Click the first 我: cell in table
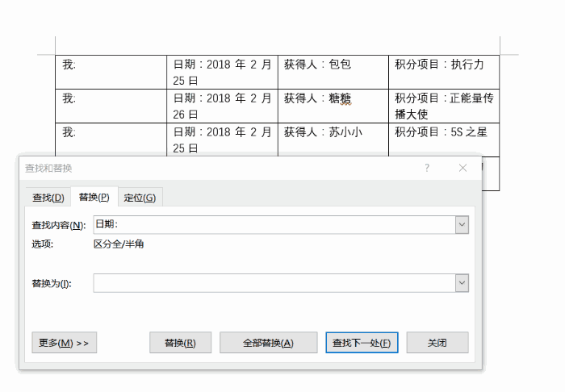 (111, 73)
